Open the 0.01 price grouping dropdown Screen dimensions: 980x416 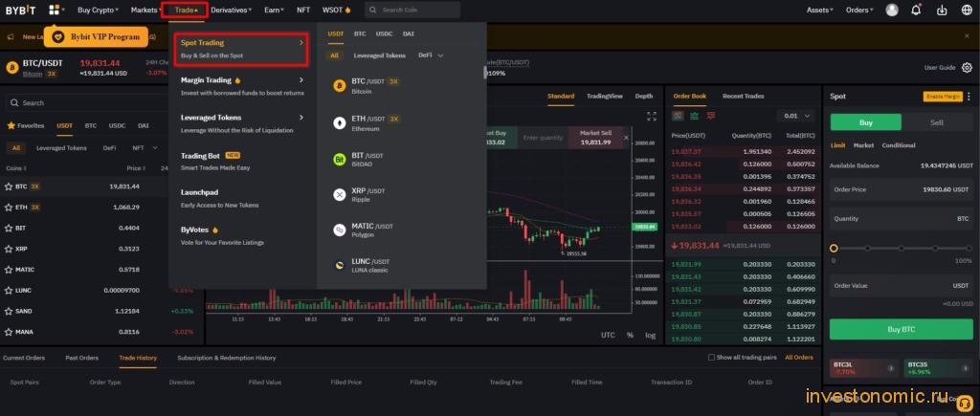click(796, 116)
